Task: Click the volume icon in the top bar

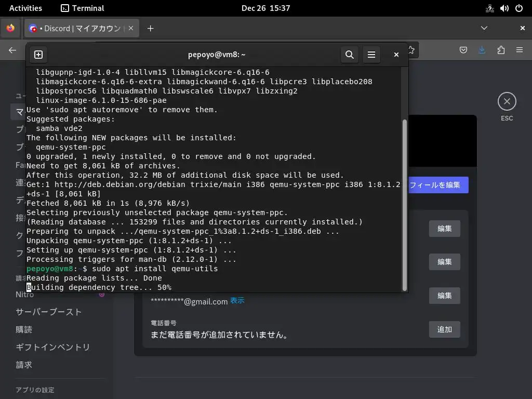Action: pyautogui.click(x=504, y=8)
